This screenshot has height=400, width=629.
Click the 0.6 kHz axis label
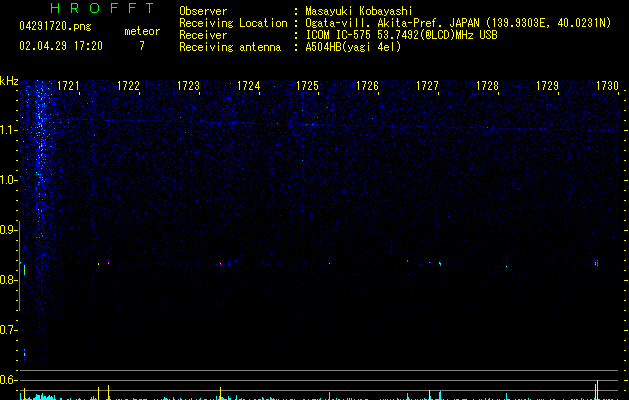click(8, 380)
